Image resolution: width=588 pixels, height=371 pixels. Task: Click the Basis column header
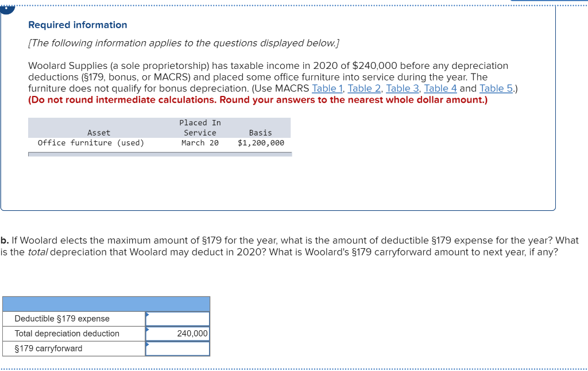click(x=260, y=132)
